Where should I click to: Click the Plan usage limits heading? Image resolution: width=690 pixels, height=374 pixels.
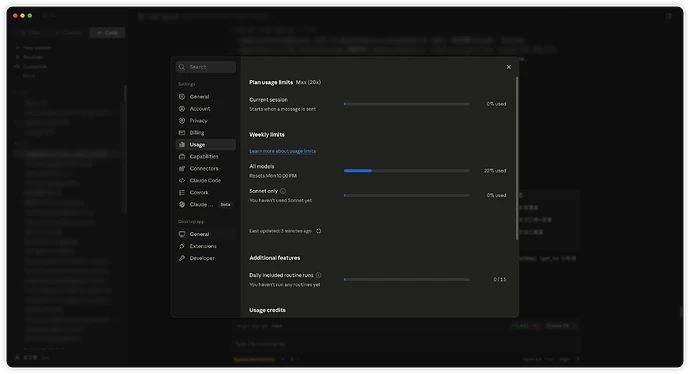271,82
